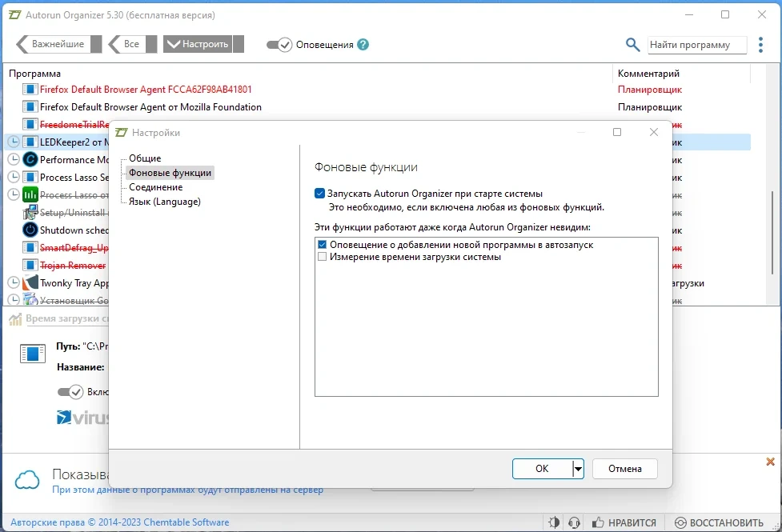Click the Twonky Tray App icon

click(30, 282)
